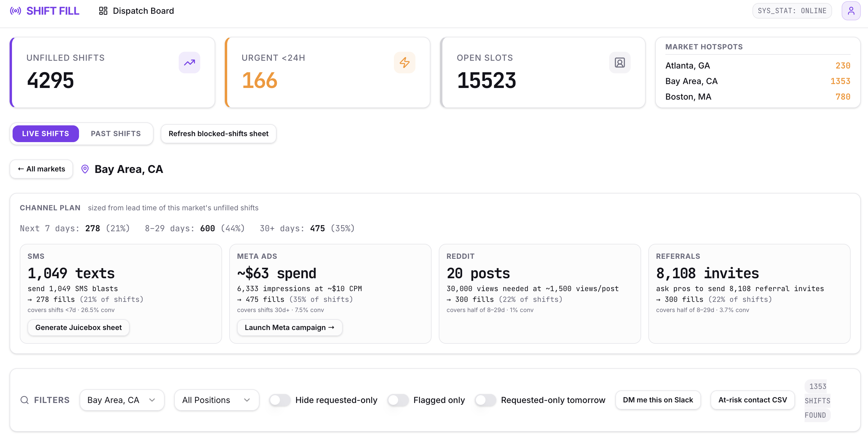
Task: Click the person badge icon on Open Slots
Action: tap(620, 62)
